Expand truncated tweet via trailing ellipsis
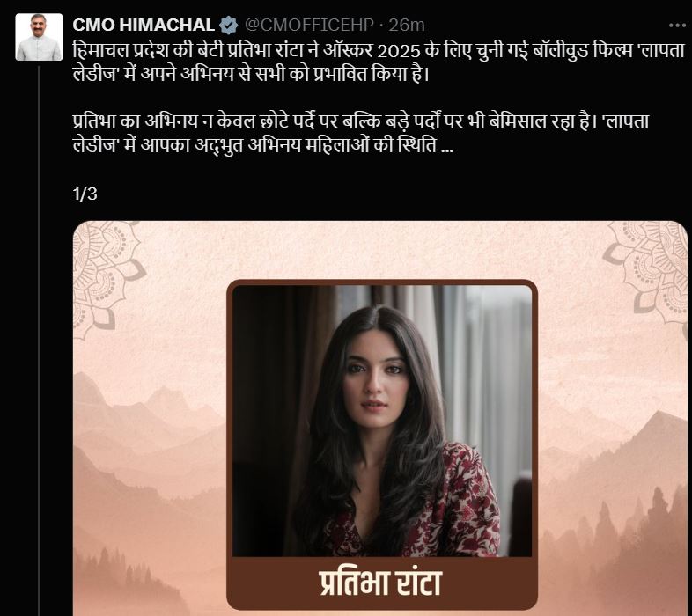The height and width of the screenshot is (616, 692). tap(446, 146)
